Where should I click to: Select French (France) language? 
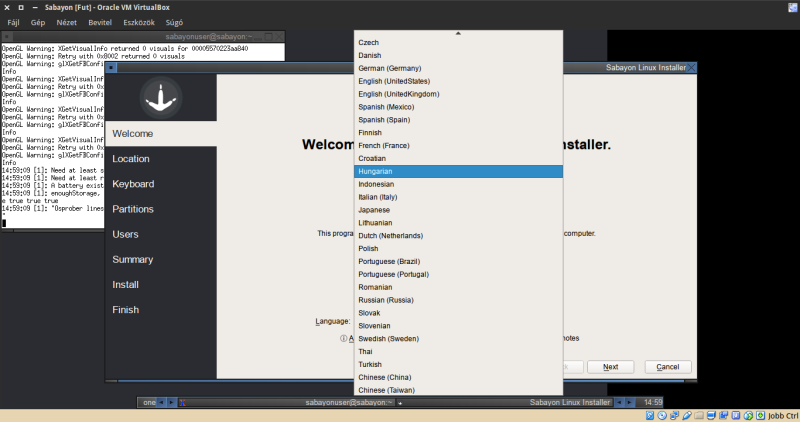point(458,145)
